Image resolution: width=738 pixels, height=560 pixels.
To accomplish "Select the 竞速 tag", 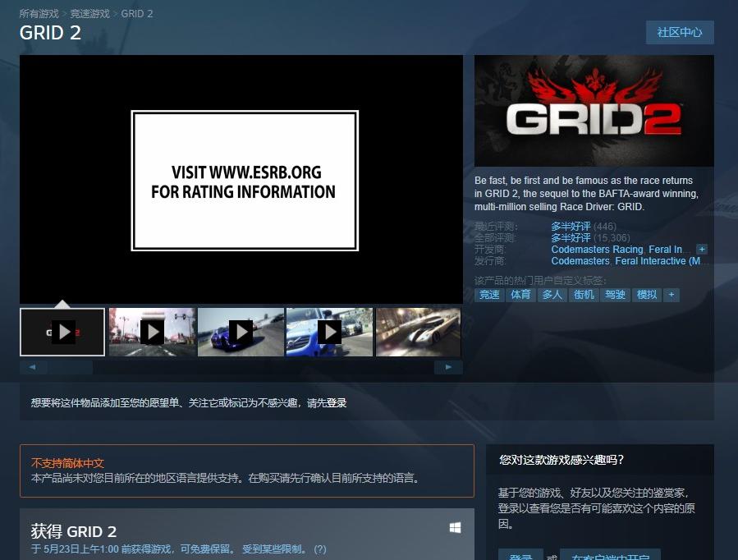I will (x=489, y=295).
